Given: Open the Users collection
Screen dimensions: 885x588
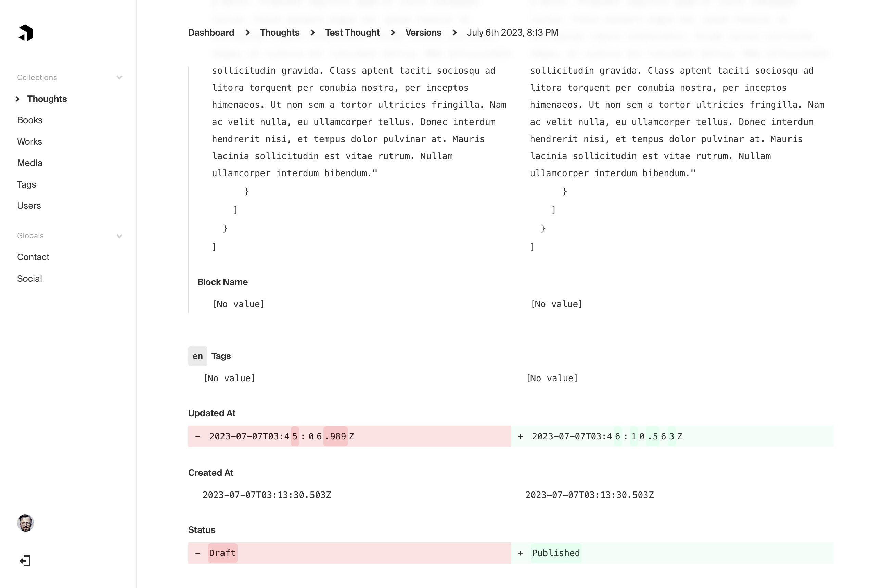Looking at the screenshot, I should coord(29,205).
